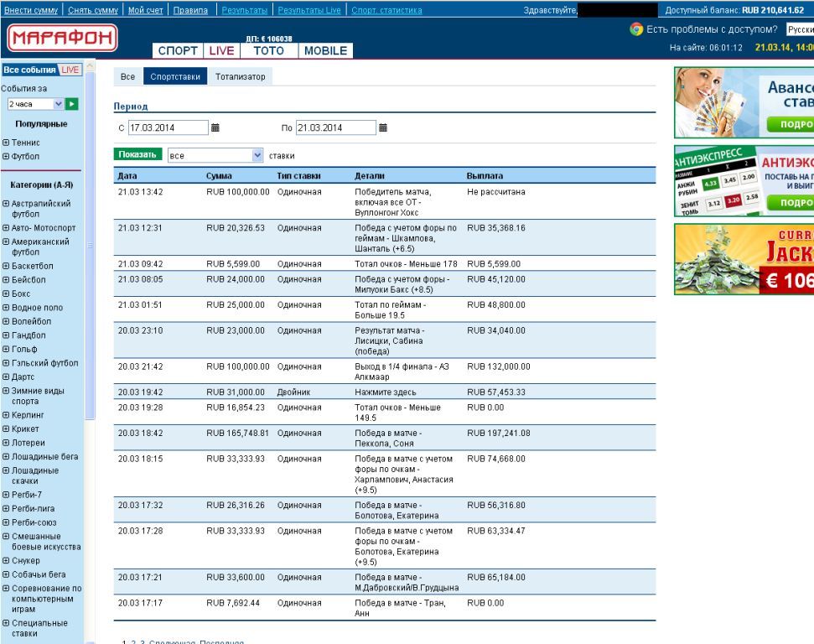Click the Снять сумму link

click(93, 10)
